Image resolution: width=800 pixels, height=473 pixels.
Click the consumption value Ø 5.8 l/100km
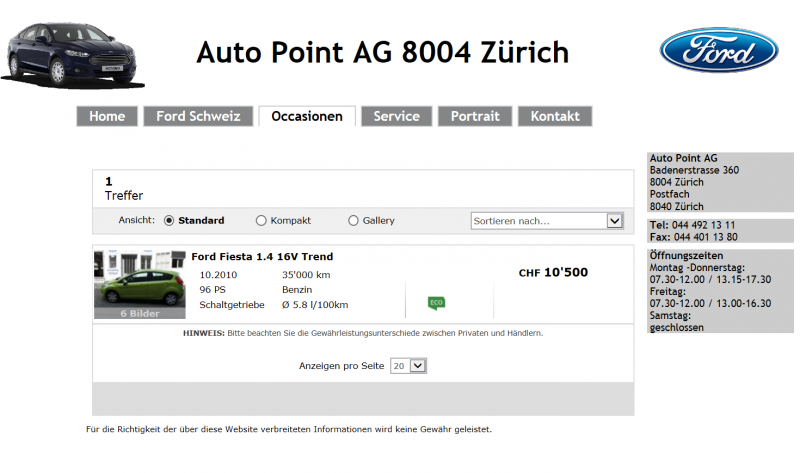click(315, 305)
